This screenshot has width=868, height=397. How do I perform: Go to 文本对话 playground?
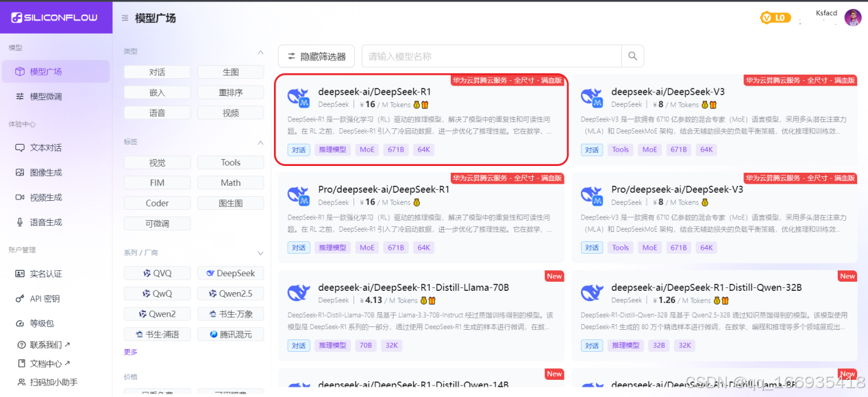[x=55, y=147]
